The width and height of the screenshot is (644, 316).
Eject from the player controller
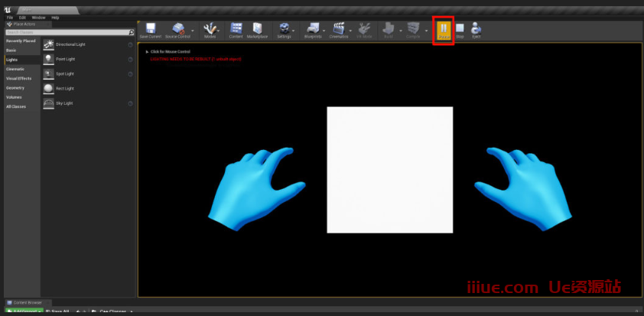tap(476, 30)
